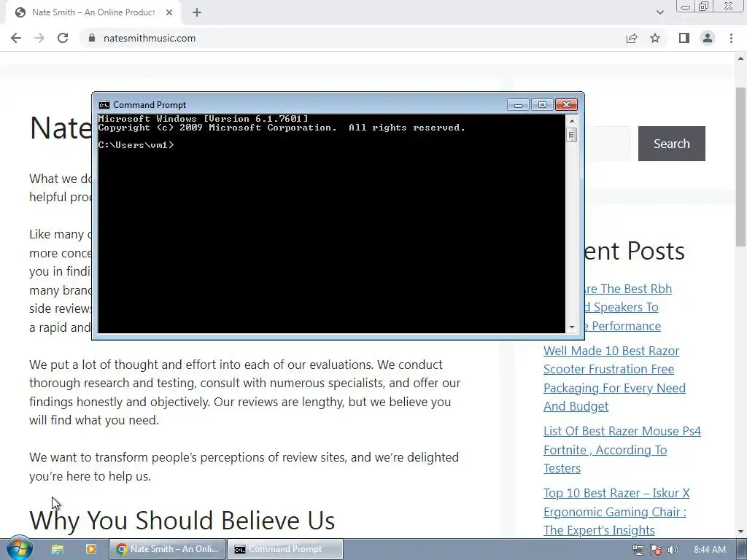The width and height of the screenshot is (747, 560).
Task: Minimize the Command Prompt window
Action: pyautogui.click(x=519, y=105)
